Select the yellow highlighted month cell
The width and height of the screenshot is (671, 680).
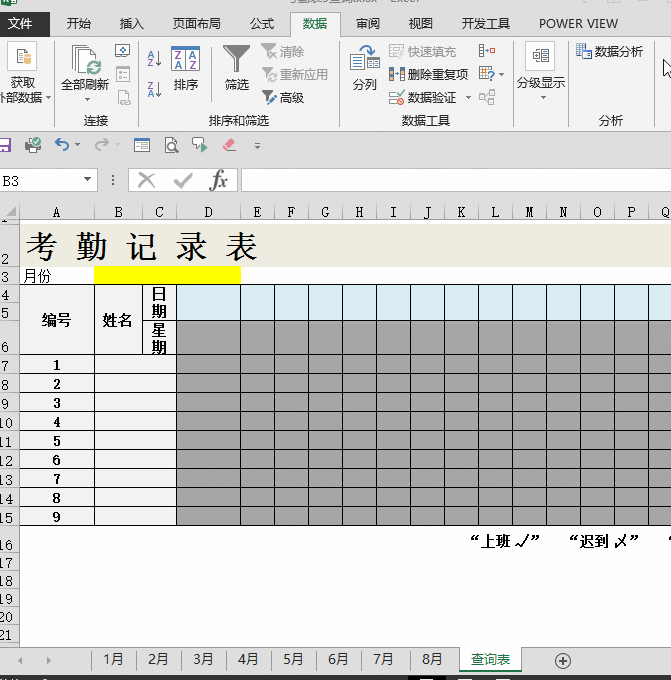[167, 275]
